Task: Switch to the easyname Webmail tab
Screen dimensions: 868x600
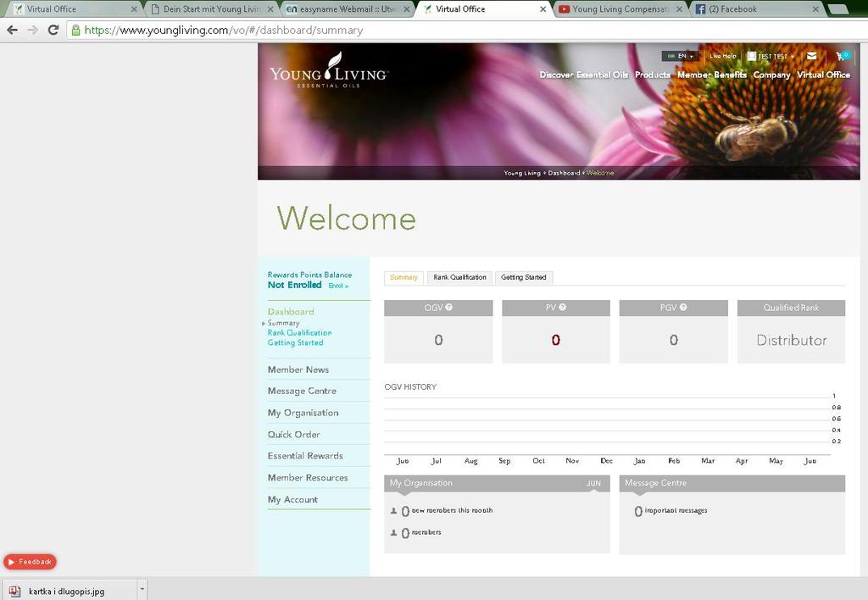Action: click(348, 9)
